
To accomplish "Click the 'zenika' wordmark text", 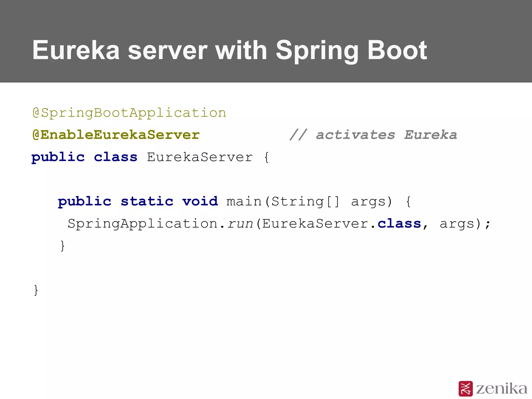I will pos(501,389).
